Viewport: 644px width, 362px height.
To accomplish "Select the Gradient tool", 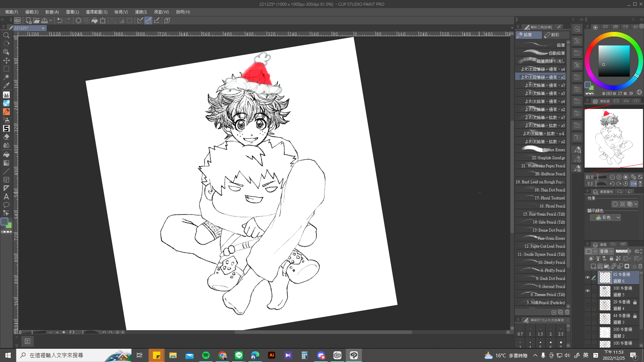I will tap(6, 163).
